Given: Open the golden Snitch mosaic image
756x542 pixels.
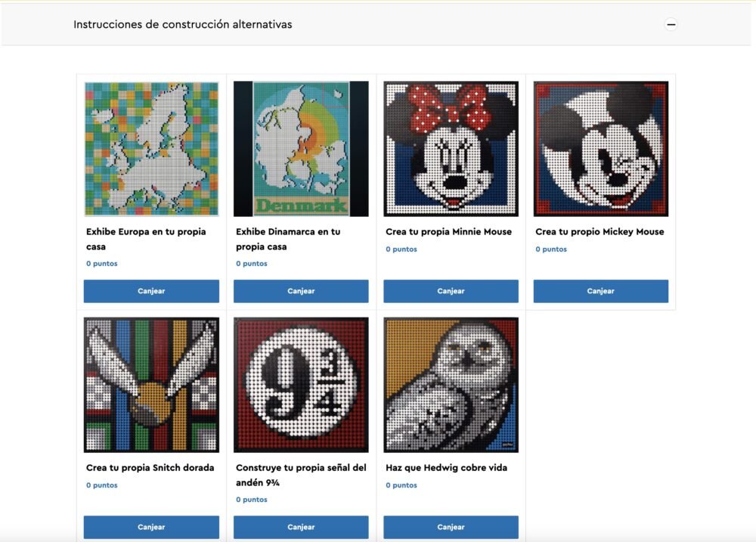Looking at the screenshot, I should tap(151, 385).
